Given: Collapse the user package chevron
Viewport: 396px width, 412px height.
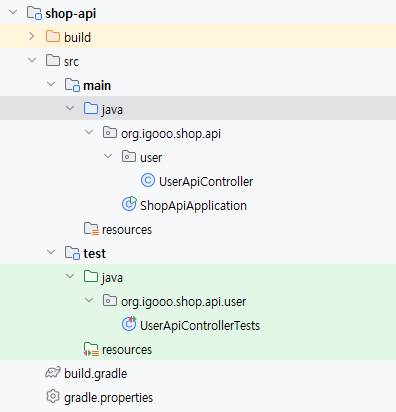Looking at the screenshot, I should tap(108, 156).
